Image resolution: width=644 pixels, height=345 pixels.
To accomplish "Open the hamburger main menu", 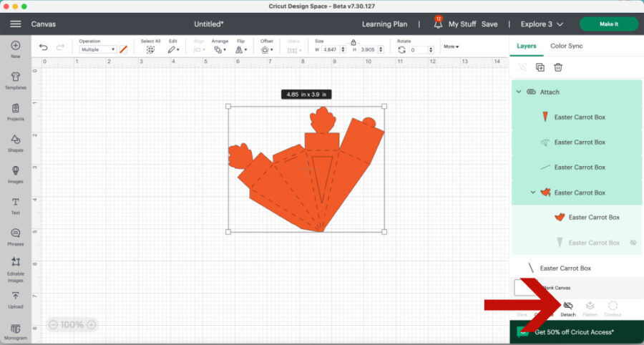I will tap(15, 24).
